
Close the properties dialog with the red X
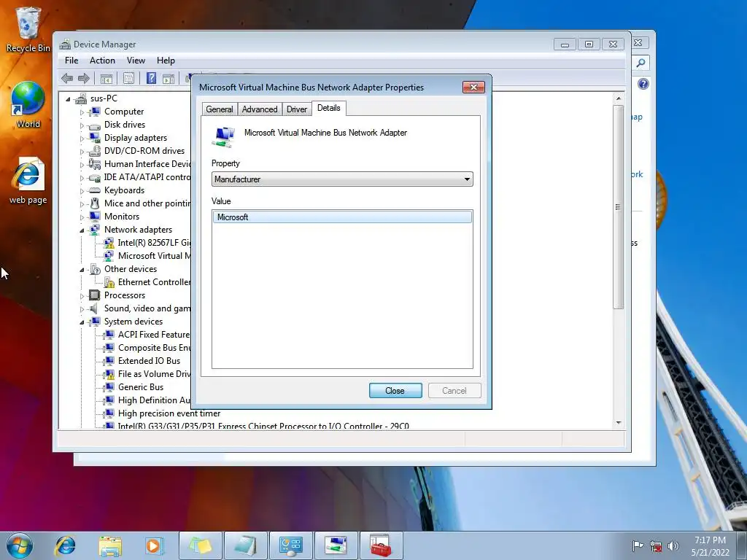(473, 87)
